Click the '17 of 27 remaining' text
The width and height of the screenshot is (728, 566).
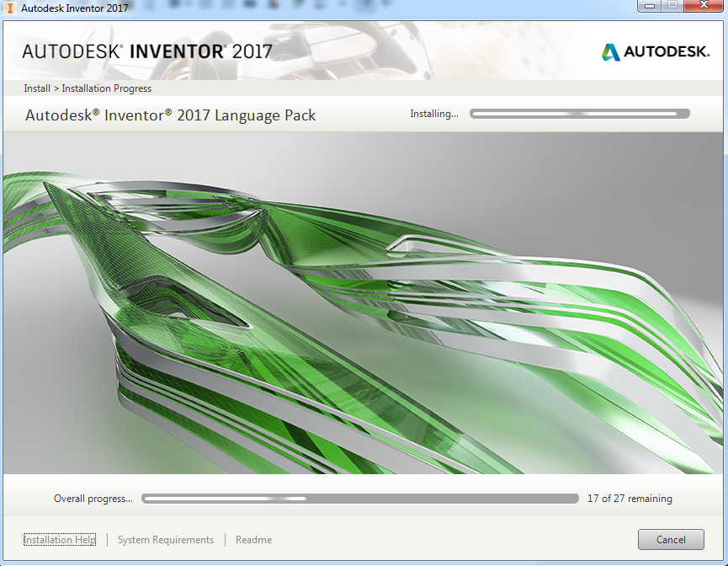[x=630, y=499]
